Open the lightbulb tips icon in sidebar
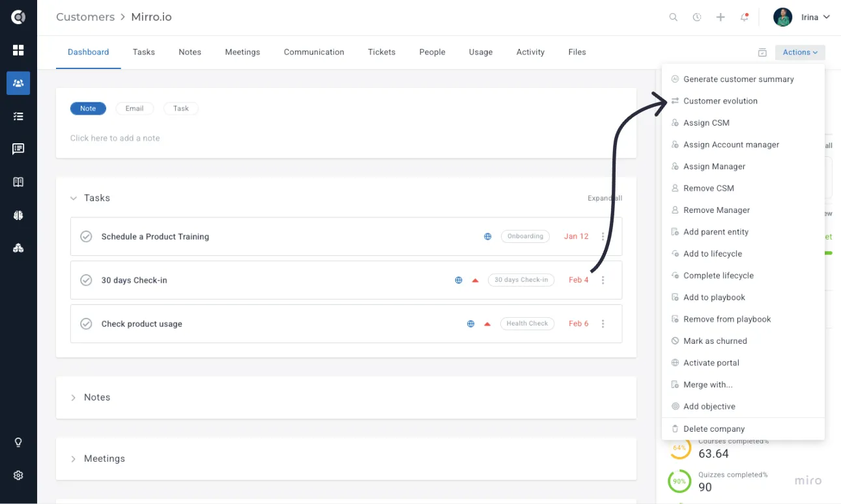Viewport: 841px width, 504px height. pyautogui.click(x=18, y=443)
